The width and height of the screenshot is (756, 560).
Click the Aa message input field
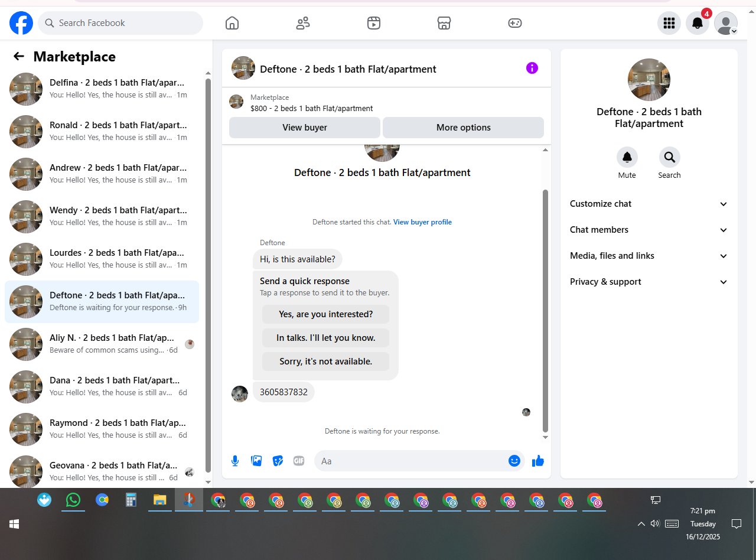[411, 461]
